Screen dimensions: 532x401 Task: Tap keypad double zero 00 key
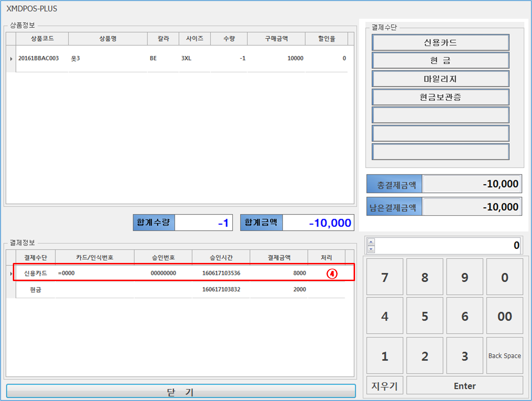[x=505, y=316]
